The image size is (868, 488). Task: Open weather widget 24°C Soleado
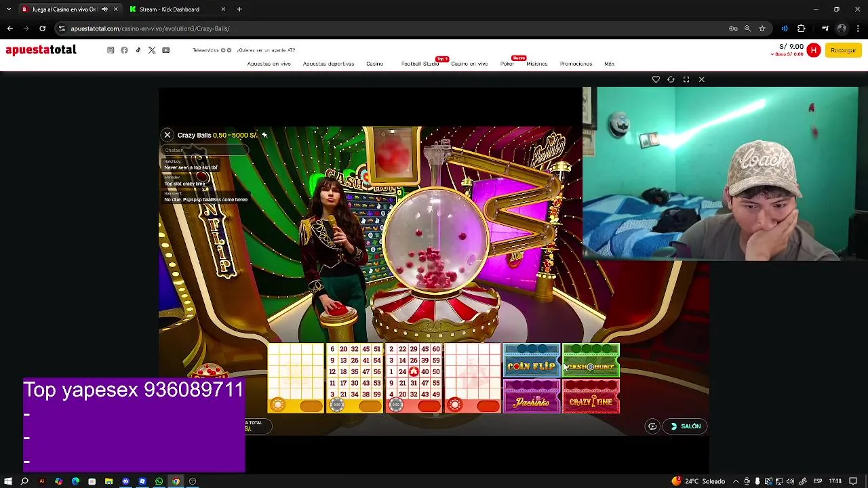698,481
